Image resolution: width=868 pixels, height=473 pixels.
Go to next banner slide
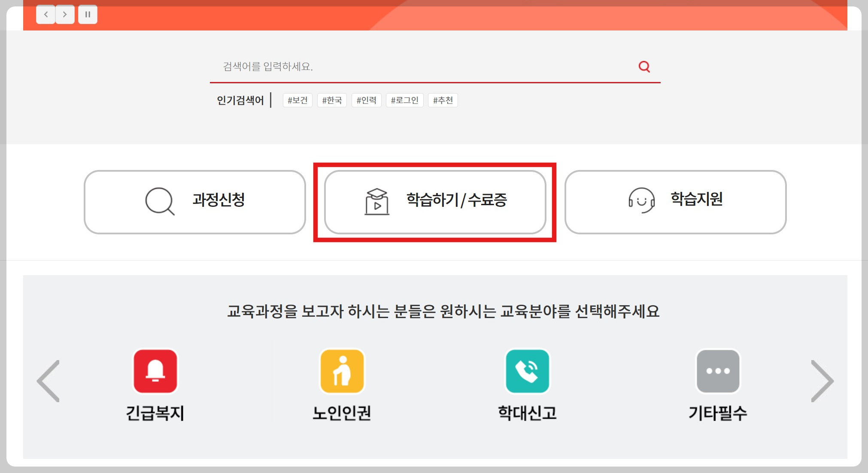(65, 15)
